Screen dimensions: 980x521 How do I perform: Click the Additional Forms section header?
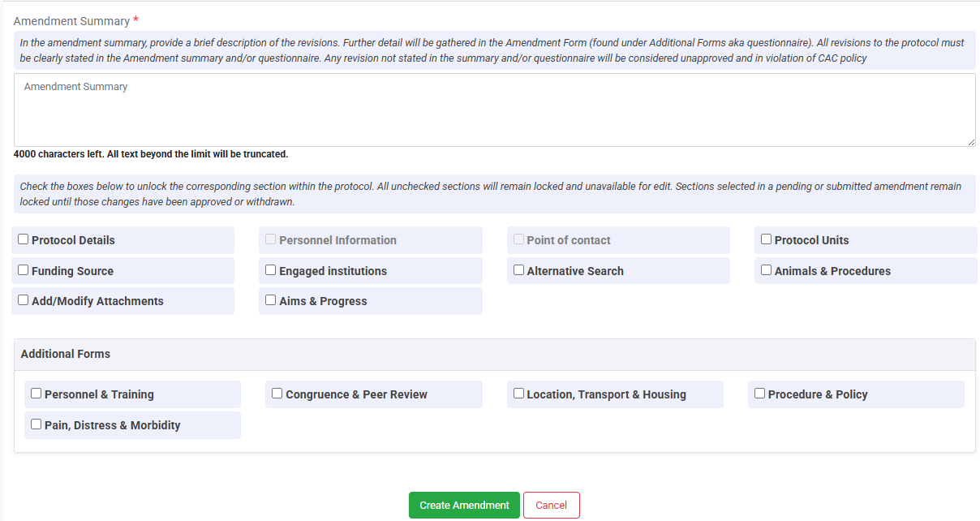coord(65,353)
